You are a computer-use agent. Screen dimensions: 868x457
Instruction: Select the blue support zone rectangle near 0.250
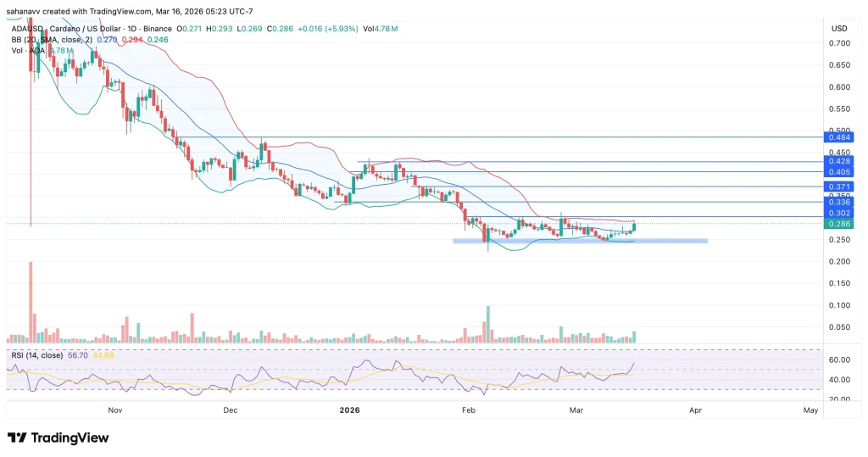pyautogui.click(x=580, y=241)
